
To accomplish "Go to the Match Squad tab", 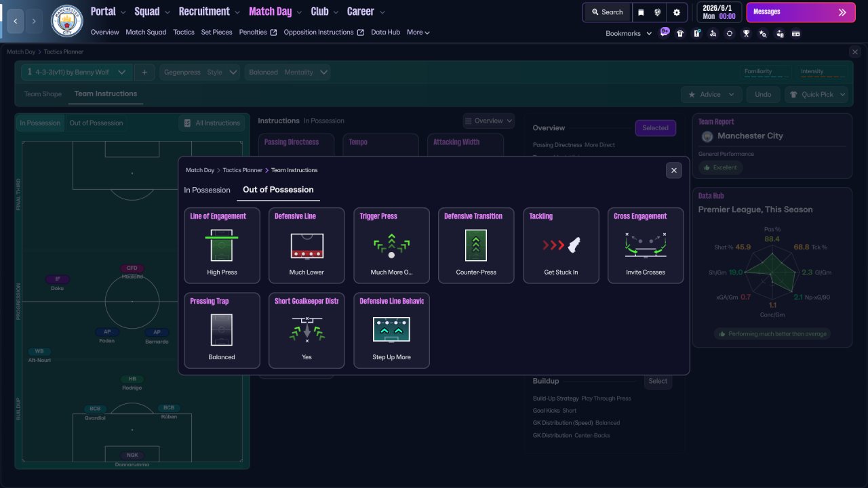I will [146, 32].
